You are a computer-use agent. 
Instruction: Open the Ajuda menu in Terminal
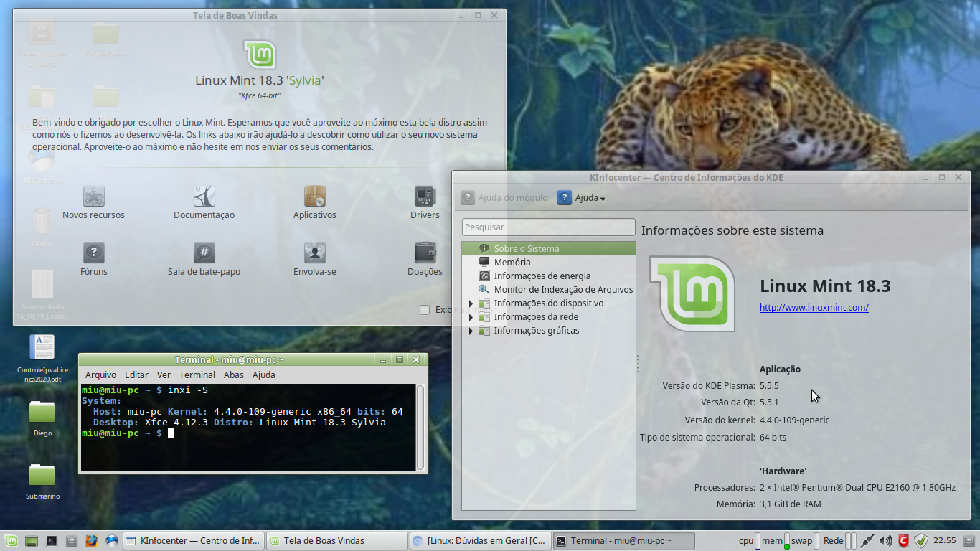[263, 375]
